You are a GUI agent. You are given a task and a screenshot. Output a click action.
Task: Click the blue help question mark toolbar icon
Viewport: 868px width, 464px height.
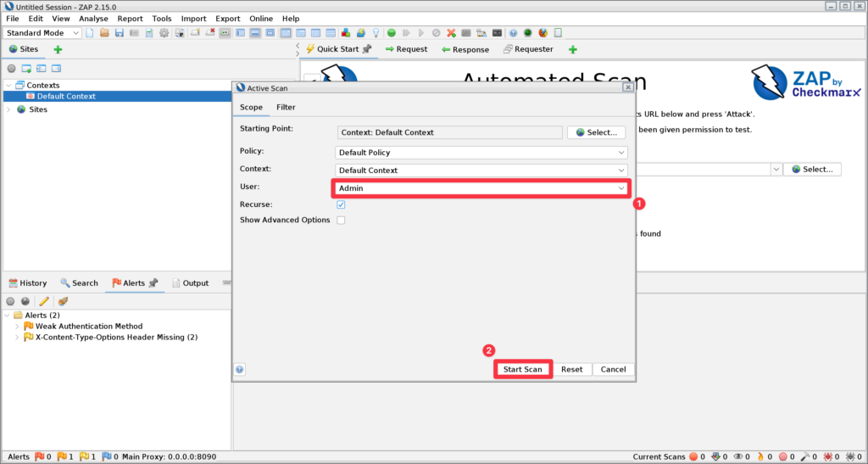[513, 33]
